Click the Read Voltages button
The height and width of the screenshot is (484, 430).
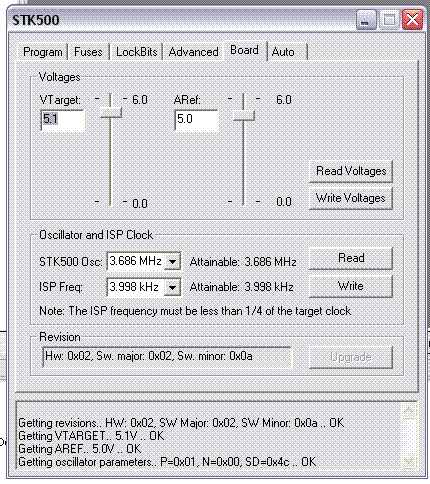pyautogui.click(x=351, y=171)
